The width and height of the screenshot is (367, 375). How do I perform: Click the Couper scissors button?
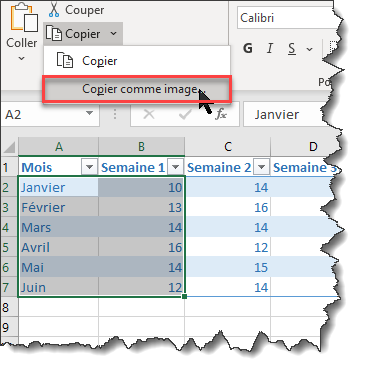pyautogui.click(x=76, y=10)
